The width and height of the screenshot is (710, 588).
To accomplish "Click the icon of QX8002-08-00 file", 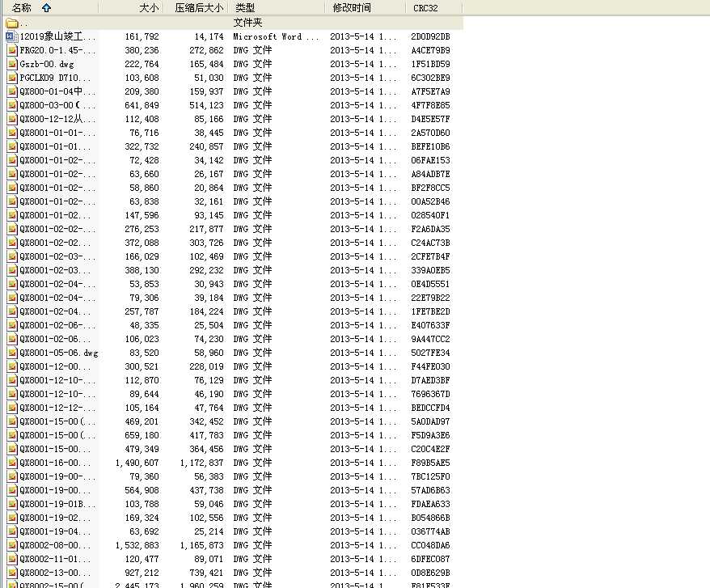I will pos(13,545).
